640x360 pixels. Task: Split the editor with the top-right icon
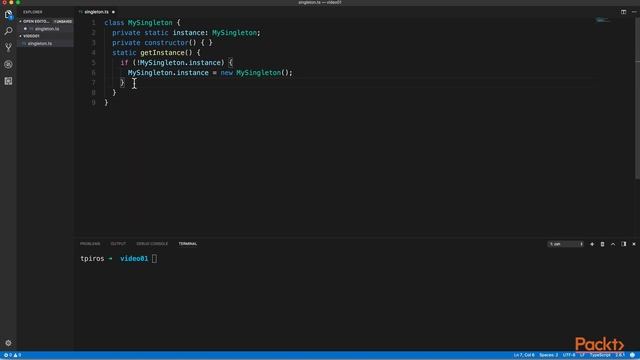tap(623, 12)
